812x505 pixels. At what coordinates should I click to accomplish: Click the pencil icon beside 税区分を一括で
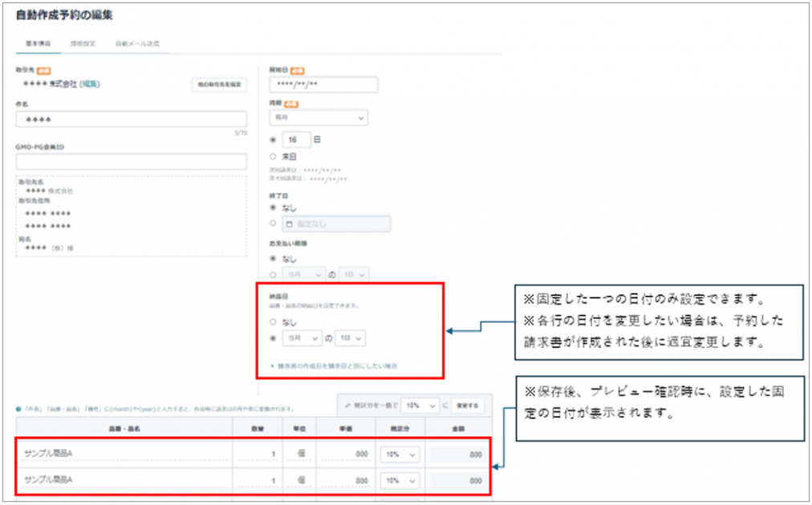[x=347, y=406]
